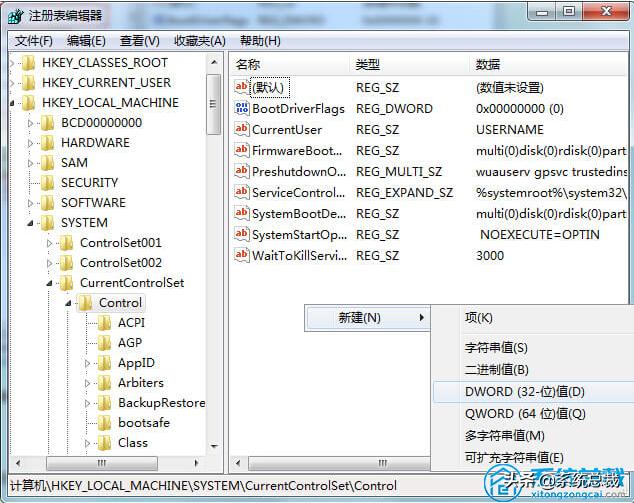Click the 新建(N) context menu item
This screenshot has width=634, height=503.
(367, 318)
